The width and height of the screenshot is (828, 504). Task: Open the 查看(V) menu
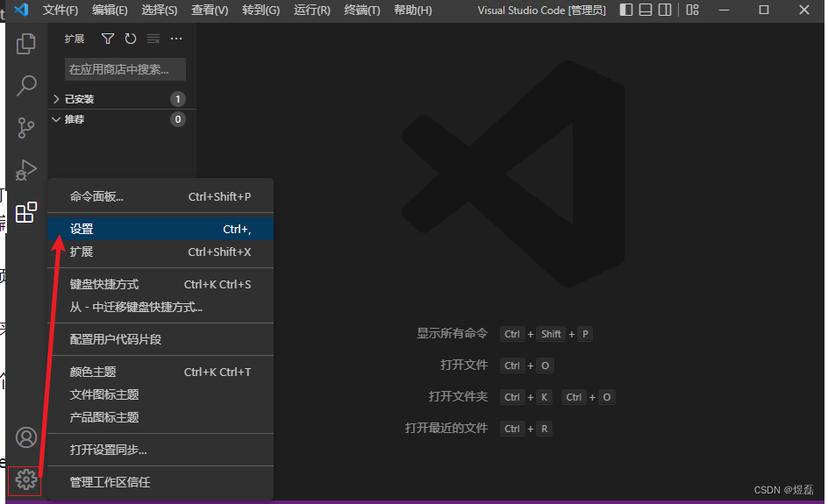tap(210, 10)
